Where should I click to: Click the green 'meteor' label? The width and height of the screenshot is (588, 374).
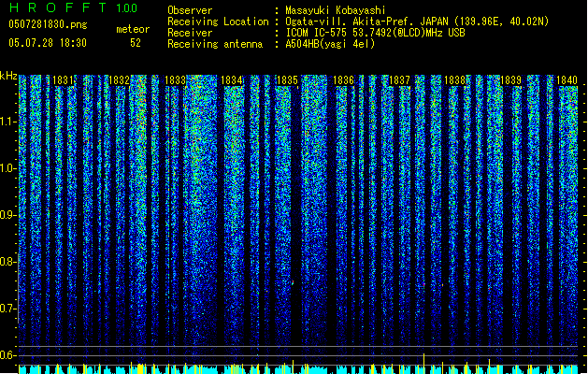tap(133, 29)
